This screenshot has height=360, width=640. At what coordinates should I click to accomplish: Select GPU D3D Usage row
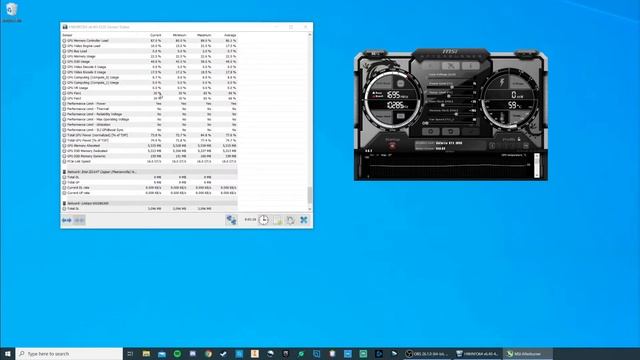click(149, 62)
